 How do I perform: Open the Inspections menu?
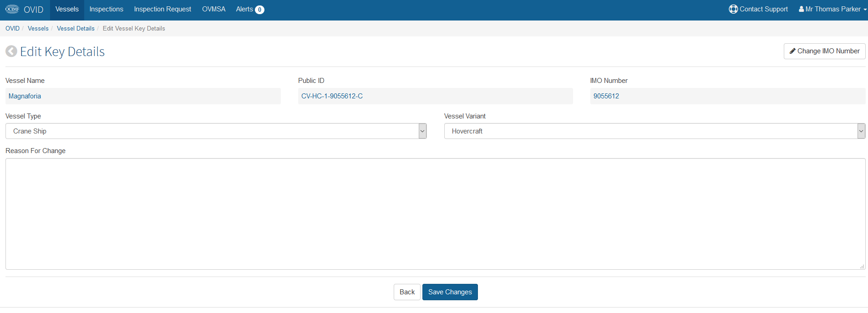(106, 9)
